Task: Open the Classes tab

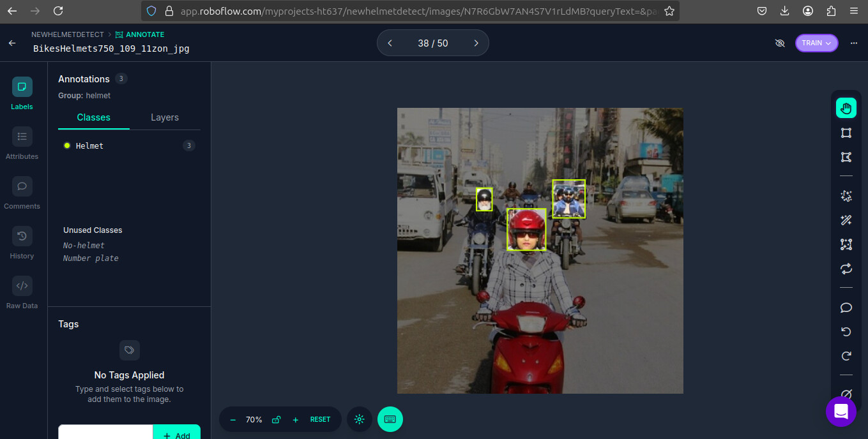Action: [x=94, y=117]
